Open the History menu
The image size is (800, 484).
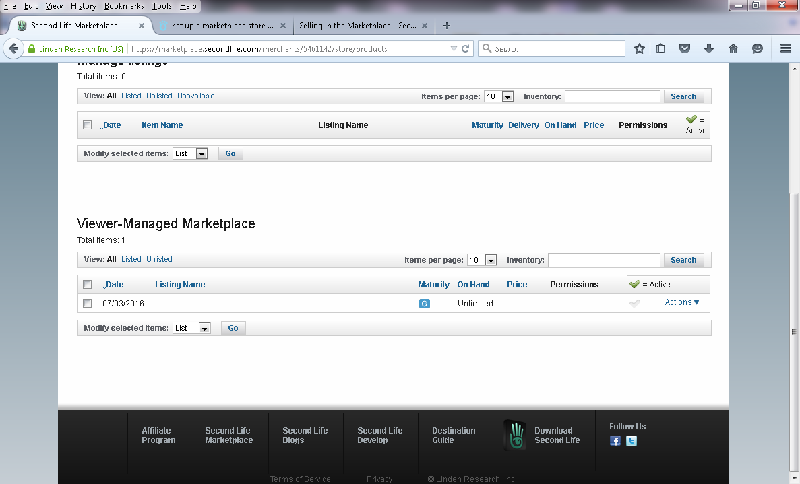point(83,6)
